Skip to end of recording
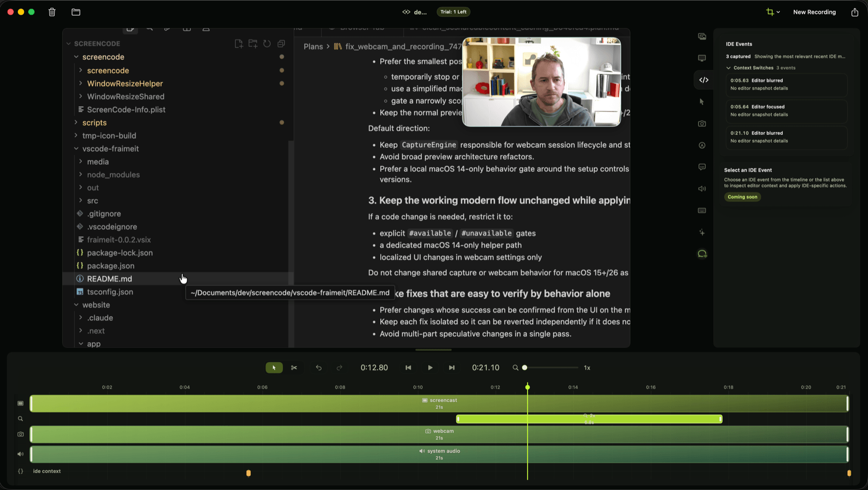This screenshot has width=868, height=490. tap(451, 368)
